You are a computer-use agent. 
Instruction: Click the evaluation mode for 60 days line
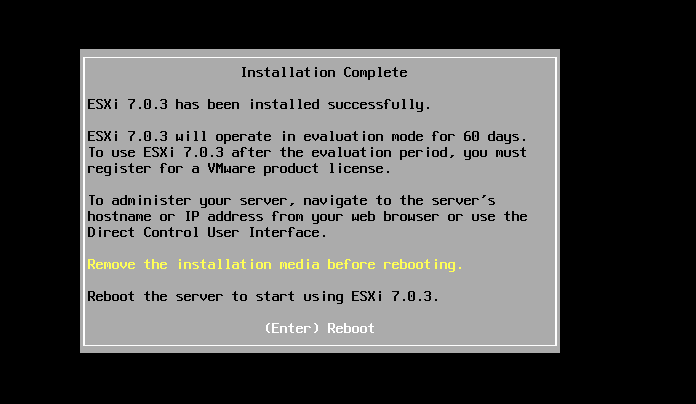307,136
